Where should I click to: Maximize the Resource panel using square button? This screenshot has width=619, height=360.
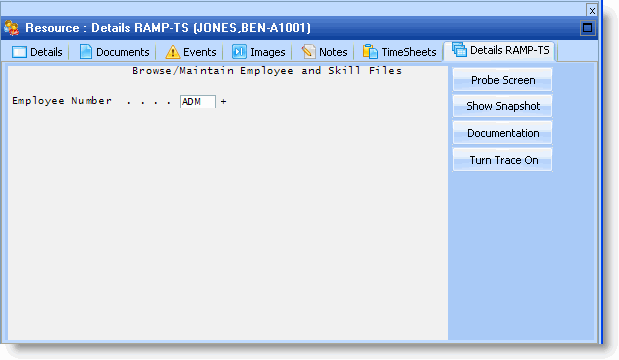click(x=587, y=28)
